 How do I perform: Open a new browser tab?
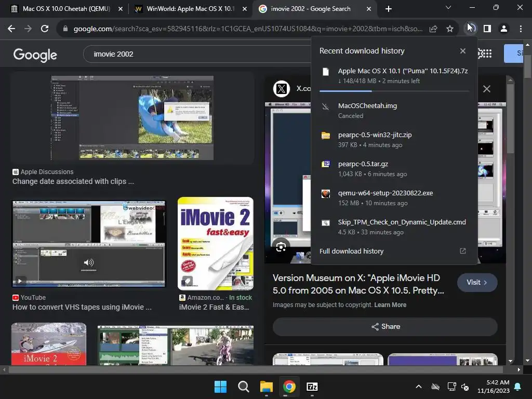click(x=389, y=9)
